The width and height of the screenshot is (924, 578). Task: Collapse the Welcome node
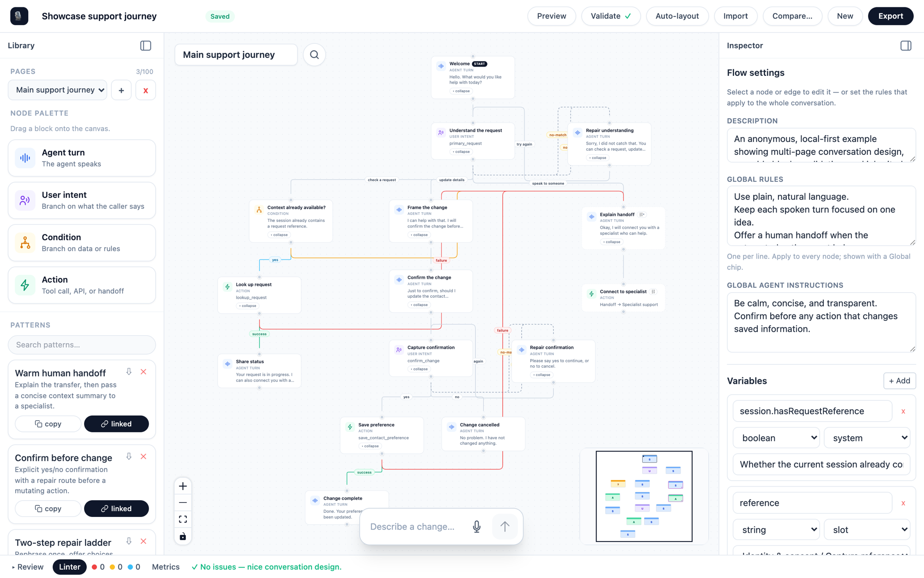pyautogui.click(x=461, y=91)
